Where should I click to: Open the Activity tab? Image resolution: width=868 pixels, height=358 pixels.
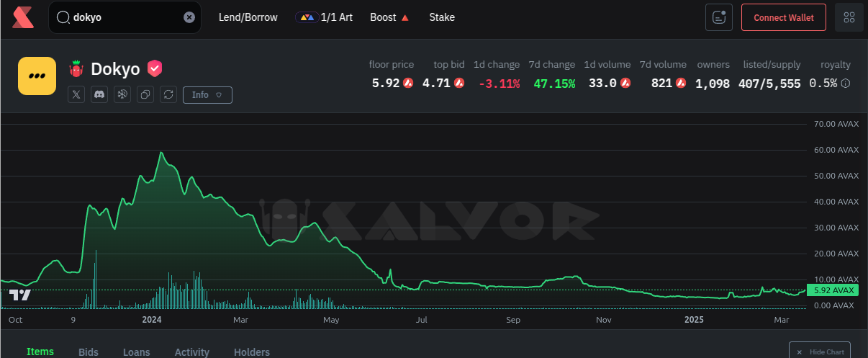pos(192,352)
